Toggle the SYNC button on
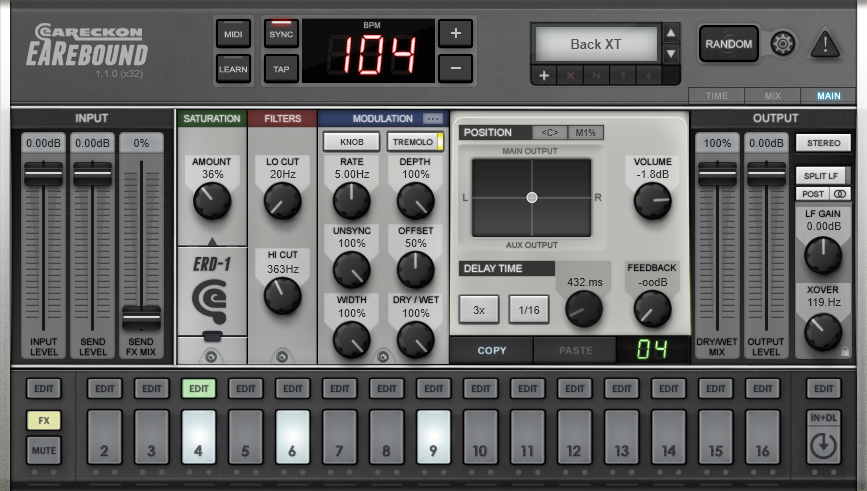Image resolution: width=867 pixels, height=491 pixels. pyautogui.click(x=281, y=33)
